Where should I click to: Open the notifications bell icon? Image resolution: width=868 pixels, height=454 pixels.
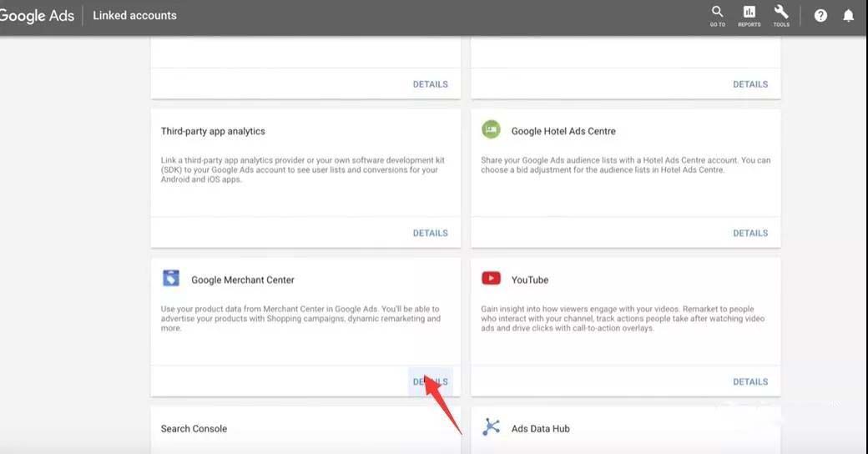[x=848, y=16]
